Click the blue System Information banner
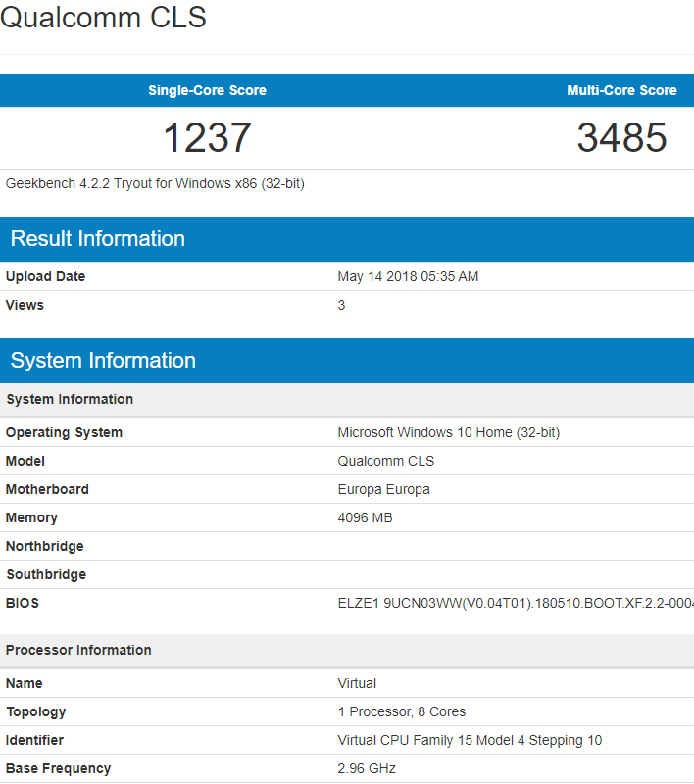Image resolution: width=694 pixels, height=784 pixels. point(347,361)
